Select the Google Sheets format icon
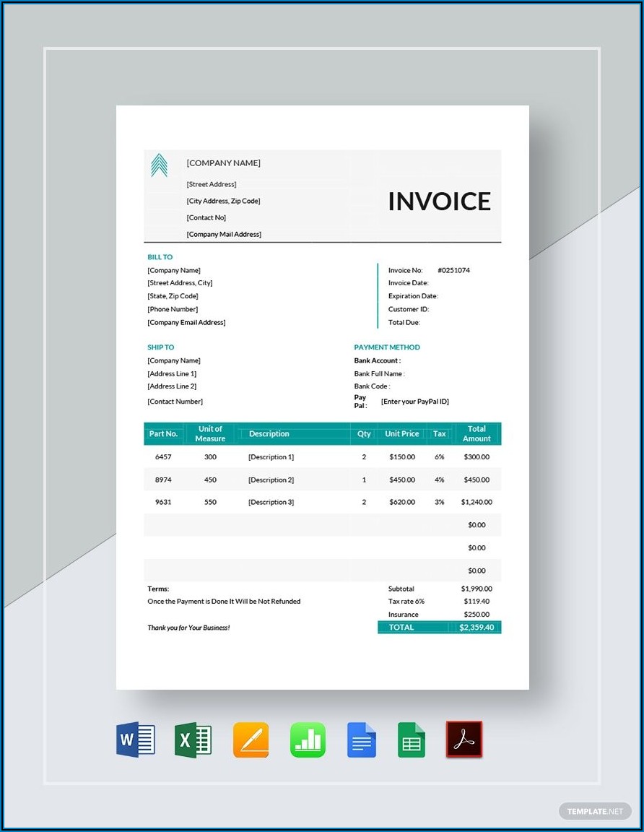The width and height of the screenshot is (644, 832). coord(412,740)
